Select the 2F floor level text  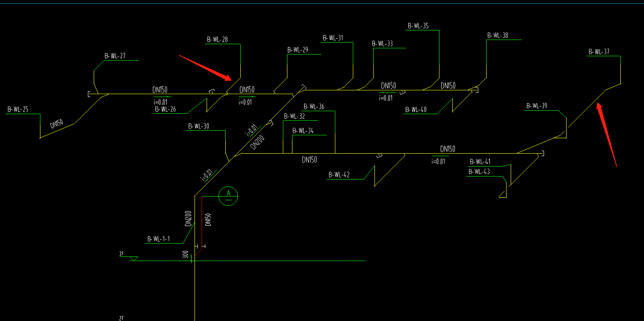pyautogui.click(x=122, y=318)
